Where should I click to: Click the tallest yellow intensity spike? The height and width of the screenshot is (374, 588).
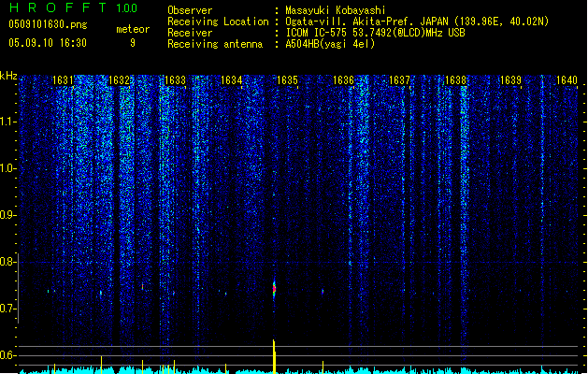pyautogui.click(x=274, y=356)
